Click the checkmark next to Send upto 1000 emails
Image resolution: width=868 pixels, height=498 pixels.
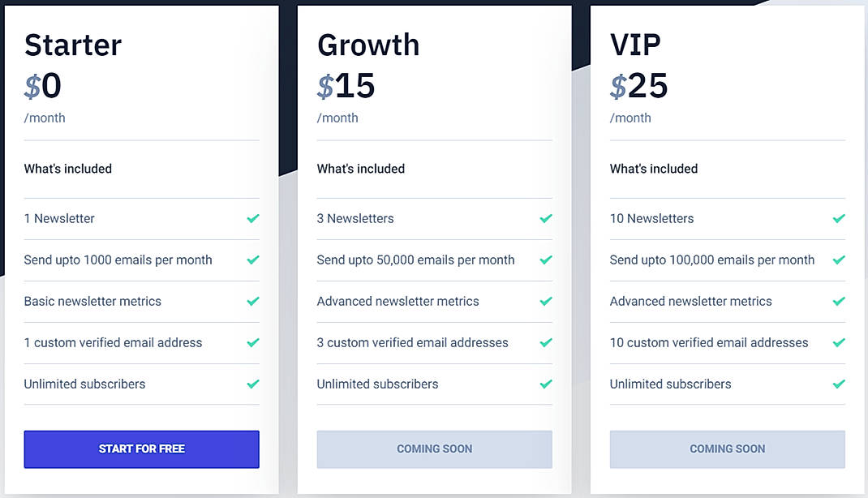(252, 260)
